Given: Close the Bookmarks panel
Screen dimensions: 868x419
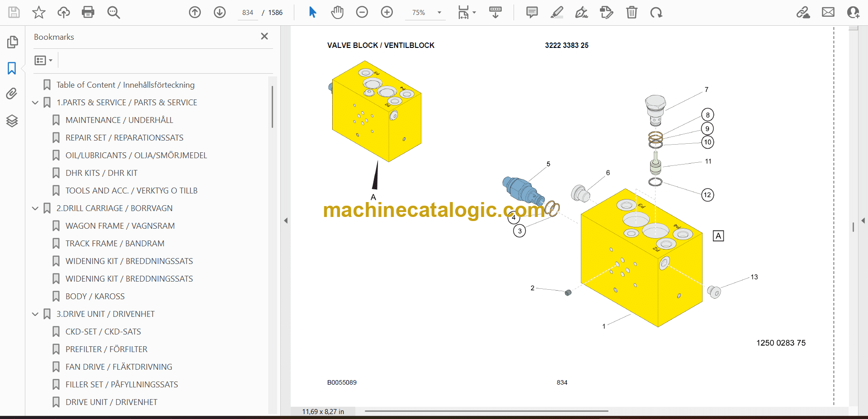Looking at the screenshot, I should pyautogui.click(x=264, y=36).
